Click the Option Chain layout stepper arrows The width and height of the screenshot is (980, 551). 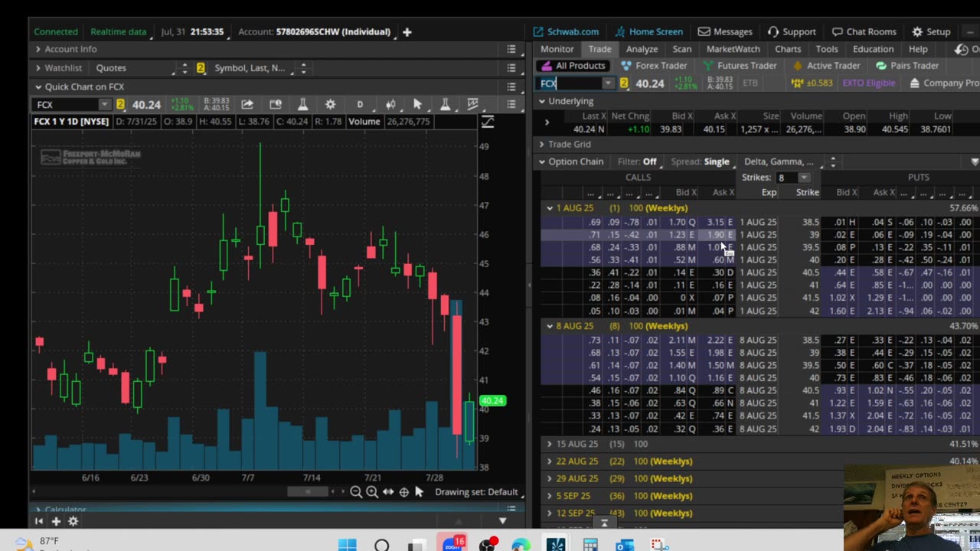(833, 161)
